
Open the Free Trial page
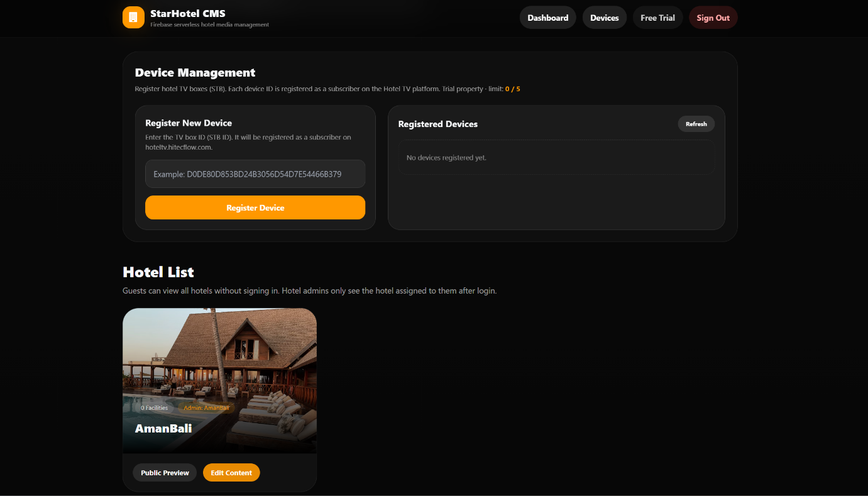click(x=657, y=18)
